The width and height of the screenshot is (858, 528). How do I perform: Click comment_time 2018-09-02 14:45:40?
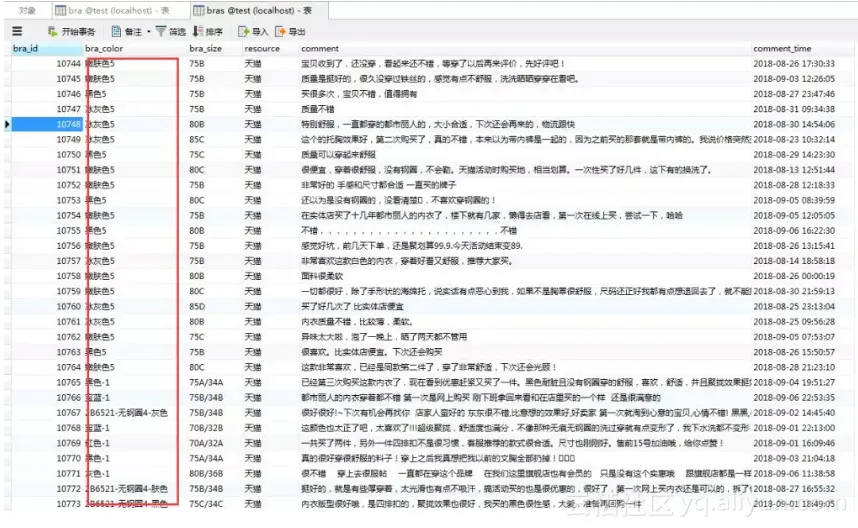794,413
